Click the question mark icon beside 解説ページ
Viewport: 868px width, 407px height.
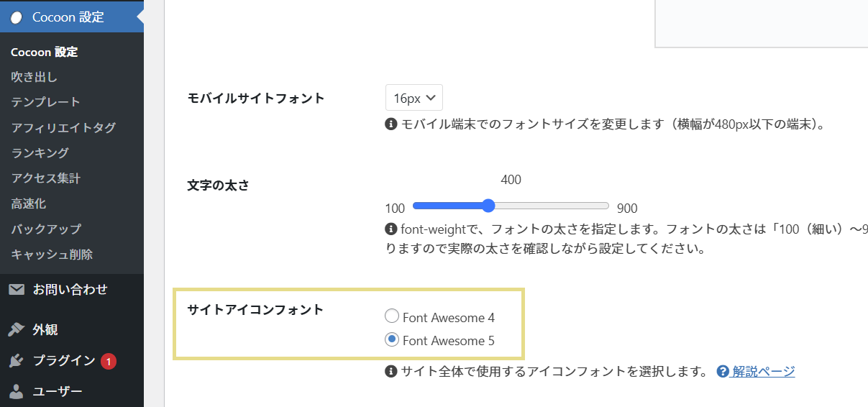[723, 372]
